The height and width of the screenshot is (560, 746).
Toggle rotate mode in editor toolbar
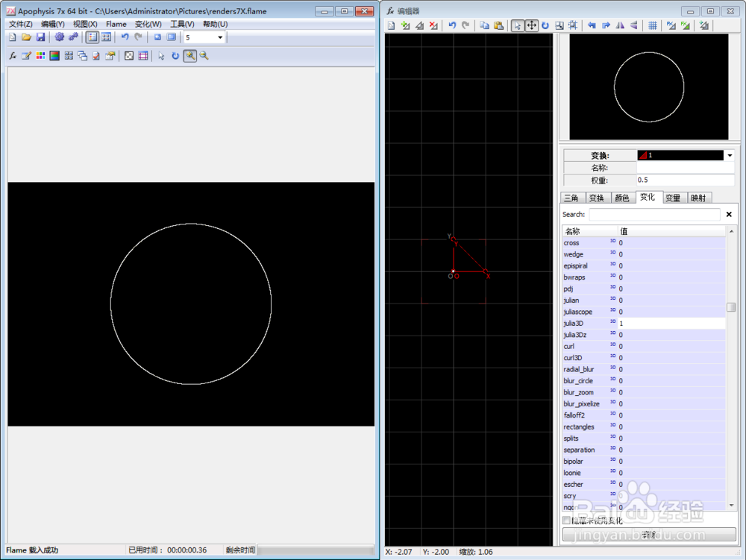pyautogui.click(x=545, y=25)
